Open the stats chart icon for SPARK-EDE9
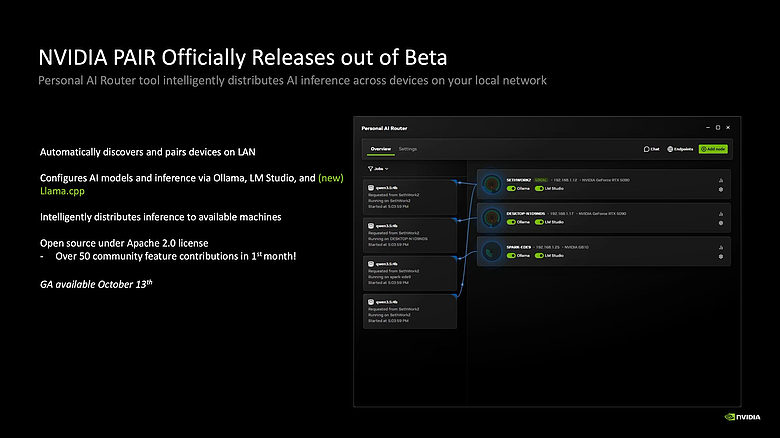Image resolution: width=780 pixels, height=438 pixels. click(x=721, y=247)
